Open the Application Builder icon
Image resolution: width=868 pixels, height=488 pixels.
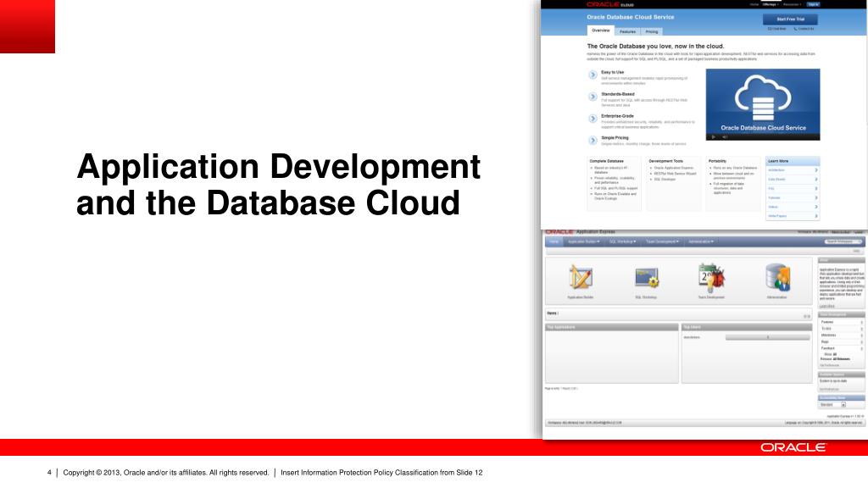point(582,277)
